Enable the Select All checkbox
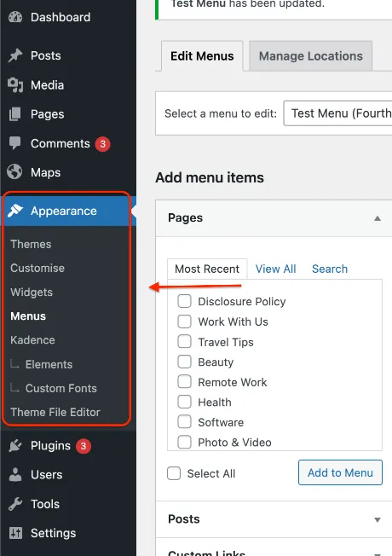 coord(174,473)
